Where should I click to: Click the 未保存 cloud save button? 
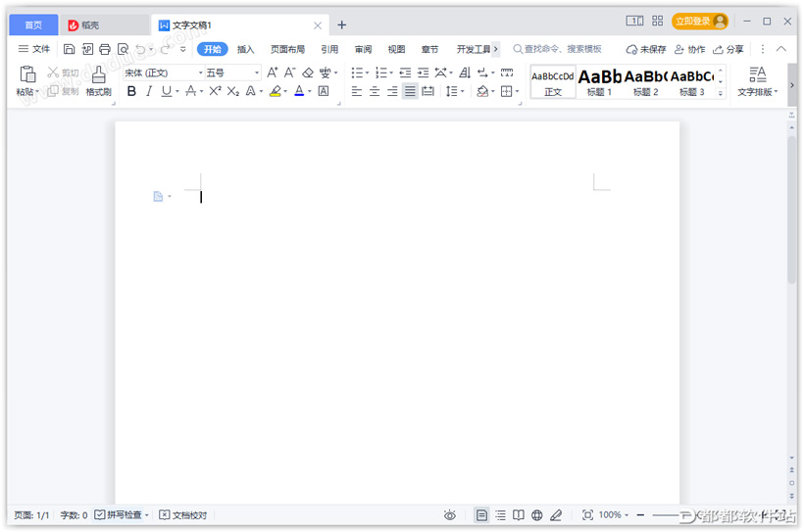(646, 49)
